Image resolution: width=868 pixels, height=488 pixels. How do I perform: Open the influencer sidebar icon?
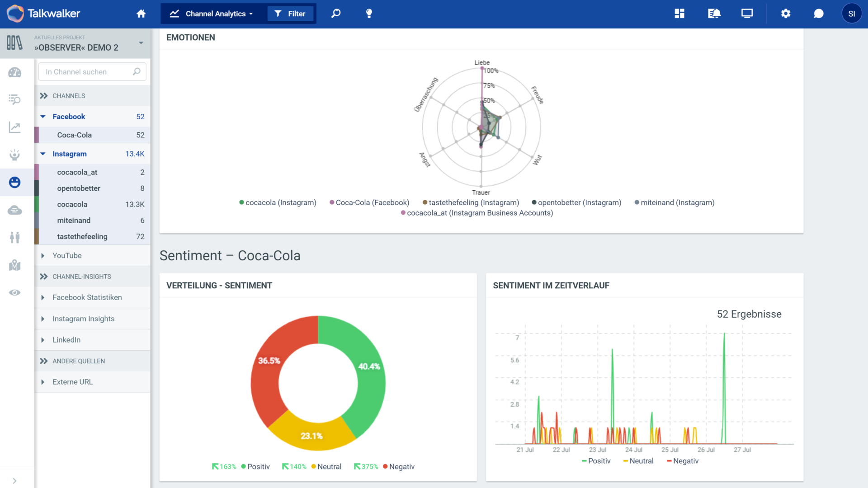[x=15, y=155]
